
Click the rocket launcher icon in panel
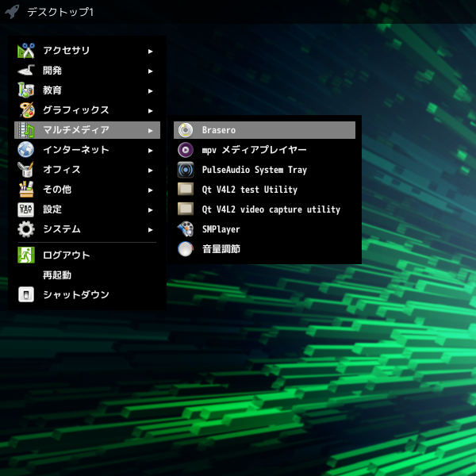click(12, 12)
